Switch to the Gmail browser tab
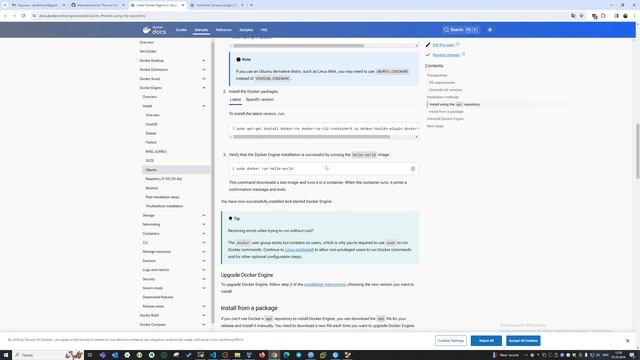The image size is (640, 360). (38, 5)
